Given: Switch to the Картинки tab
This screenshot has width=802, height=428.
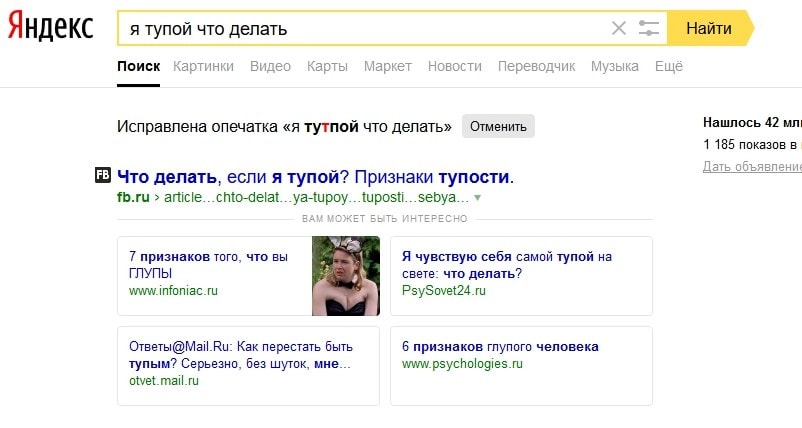Looking at the screenshot, I should click(203, 66).
